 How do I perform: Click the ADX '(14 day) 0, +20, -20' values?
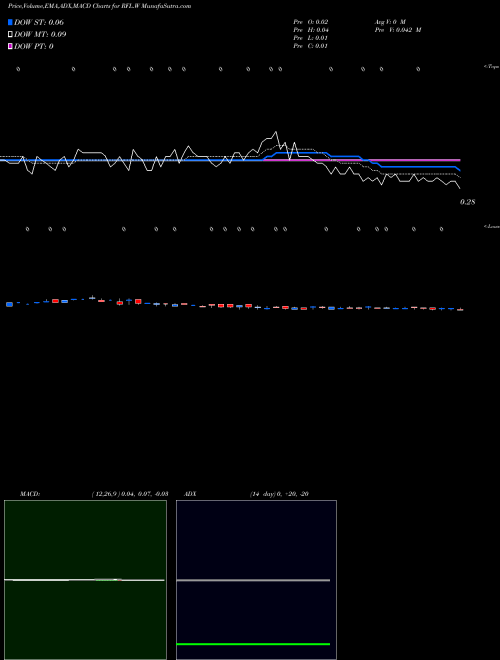pyautogui.click(x=279, y=494)
